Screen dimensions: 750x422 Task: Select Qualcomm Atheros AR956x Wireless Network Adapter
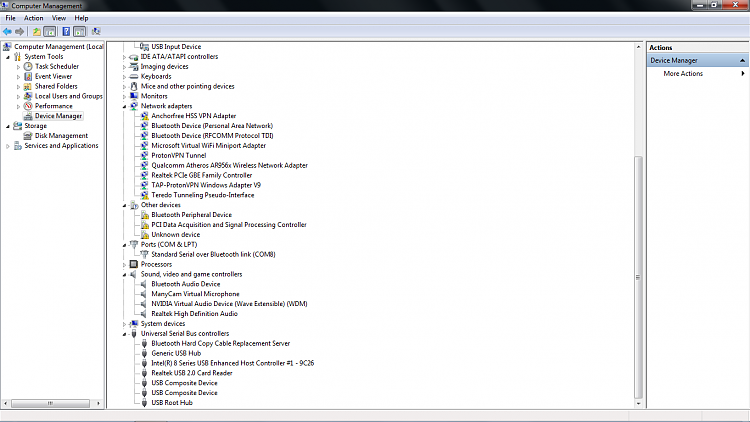[230, 166]
